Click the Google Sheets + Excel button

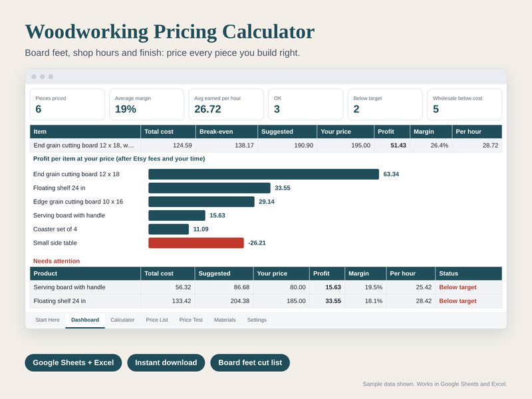click(73, 362)
